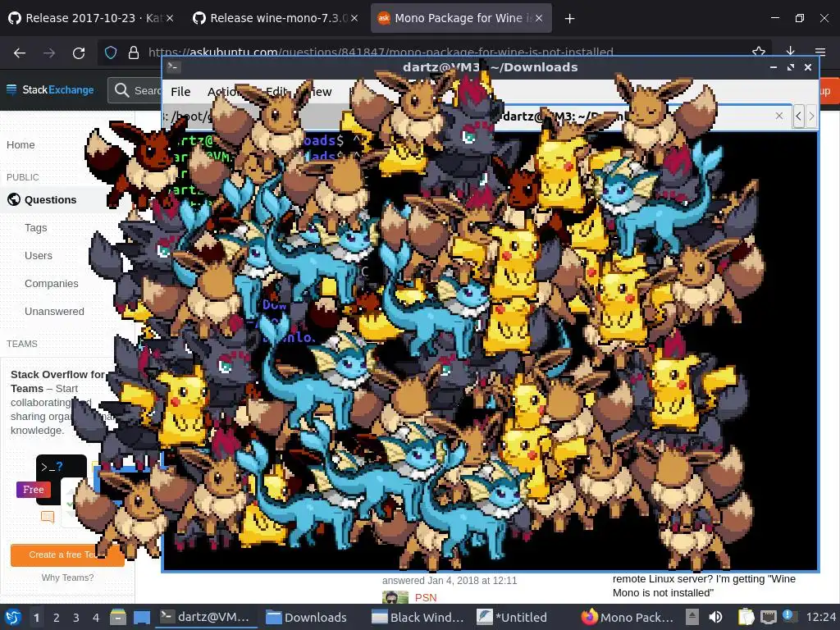The image size is (840, 630).
Task: Click the 12:24 taskbar clock
Action: point(820,617)
